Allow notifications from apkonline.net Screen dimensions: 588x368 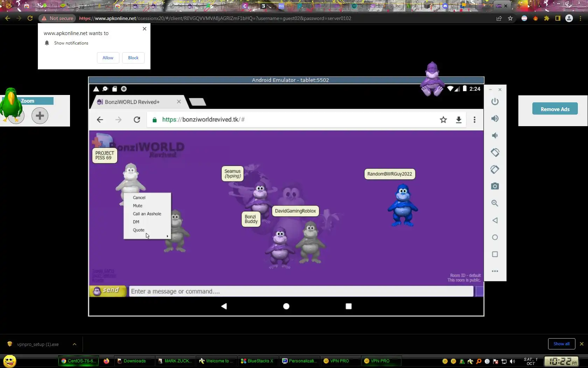point(108,58)
